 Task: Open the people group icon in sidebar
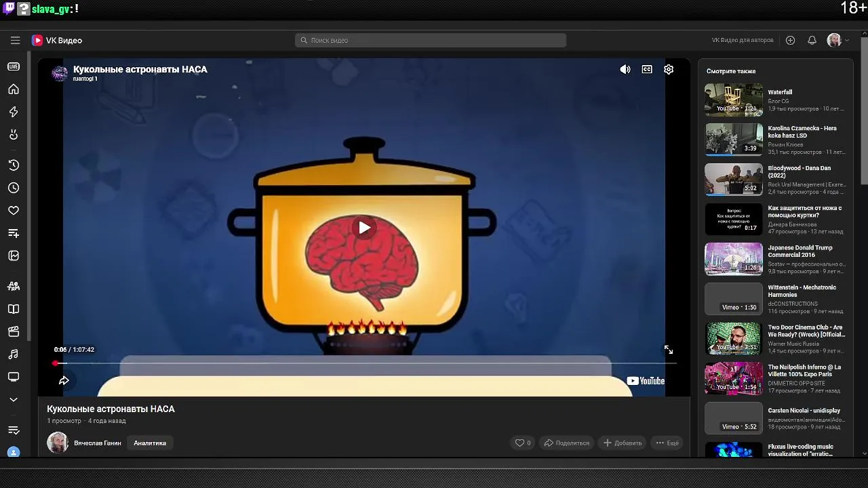point(14,286)
